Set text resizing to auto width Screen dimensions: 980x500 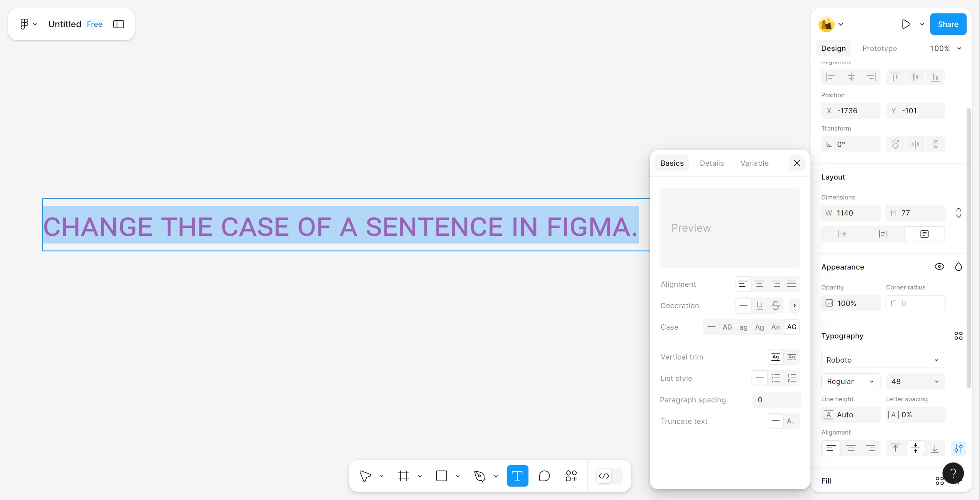pyautogui.click(x=842, y=234)
